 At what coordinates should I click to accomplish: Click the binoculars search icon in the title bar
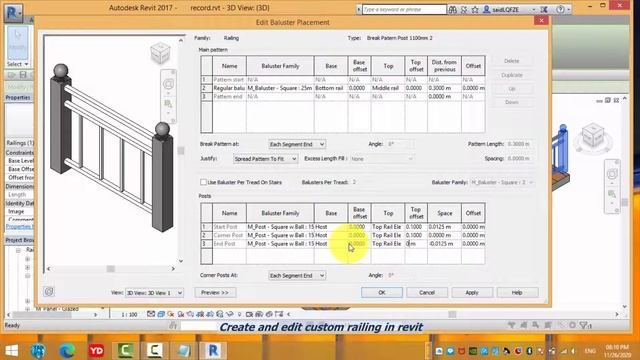click(x=453, y=9)
